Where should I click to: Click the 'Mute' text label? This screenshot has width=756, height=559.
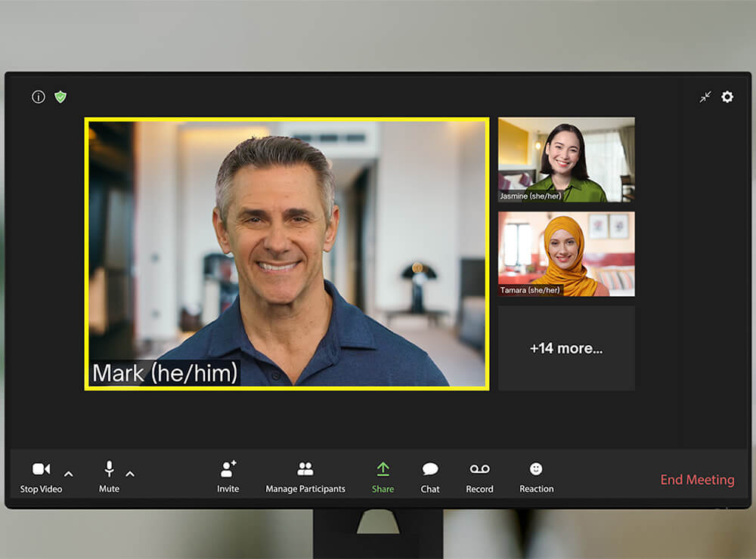109,490
